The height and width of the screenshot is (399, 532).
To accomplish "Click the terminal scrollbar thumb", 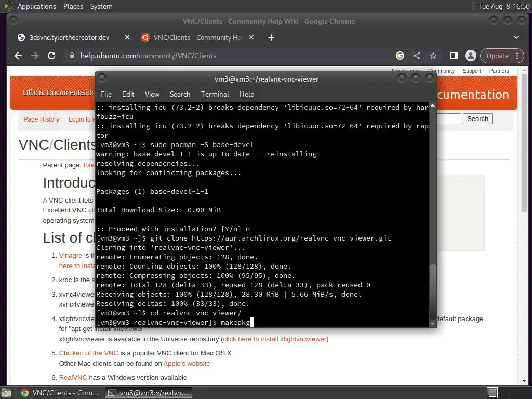I will [x=433, y=291].
